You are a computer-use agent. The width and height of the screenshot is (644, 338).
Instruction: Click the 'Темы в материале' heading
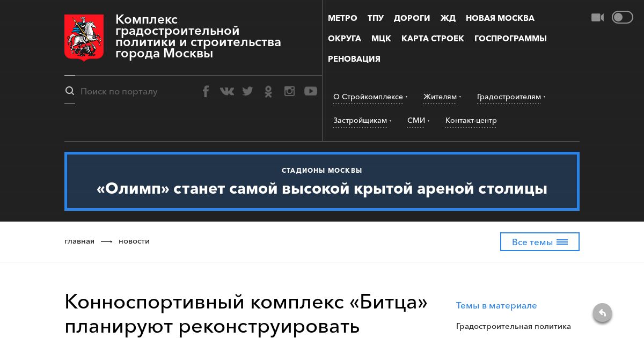pos(496,306)
